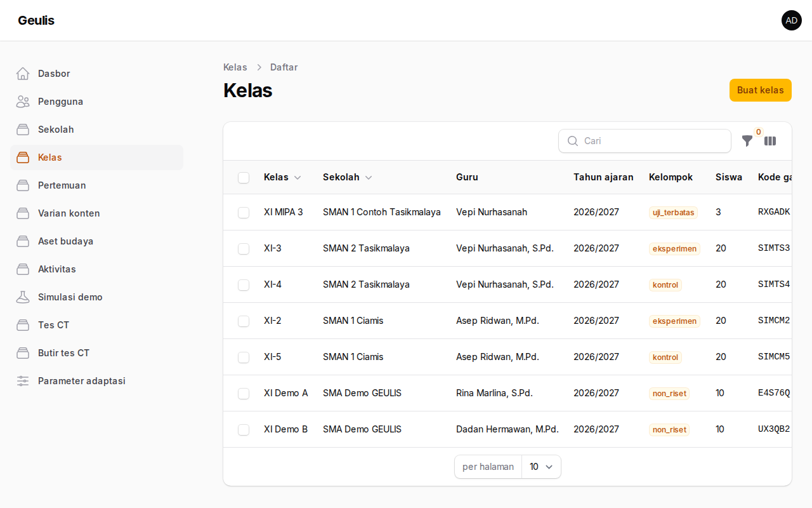Viewport: 812px width, 508px height.
Task: Open the per halaman 10 dropdown
Action: 541,467
